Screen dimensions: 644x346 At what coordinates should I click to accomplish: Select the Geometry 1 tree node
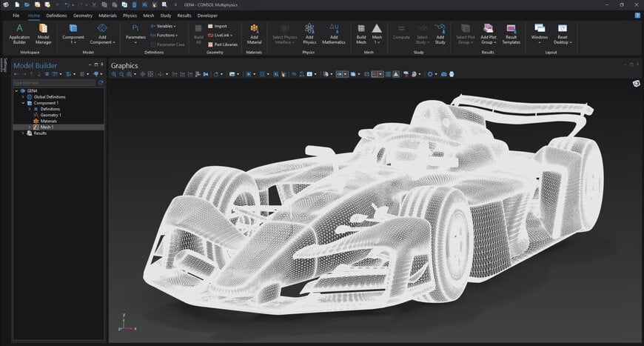point(50,115)
